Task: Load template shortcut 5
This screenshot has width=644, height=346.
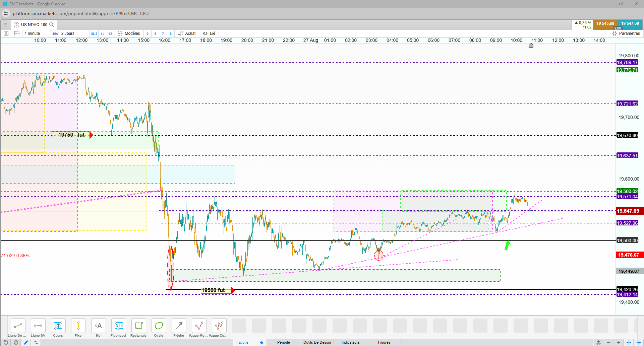Action: pos(155,33)
